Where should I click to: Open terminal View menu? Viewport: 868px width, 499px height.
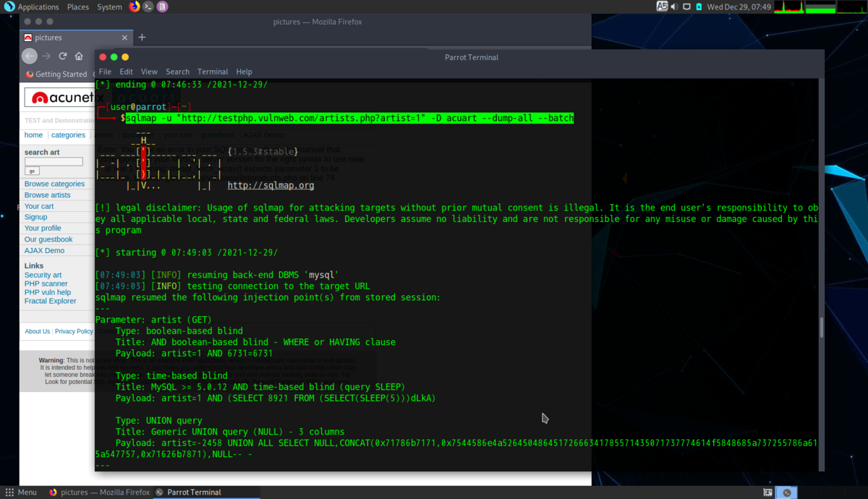click(x=149, y=72)
